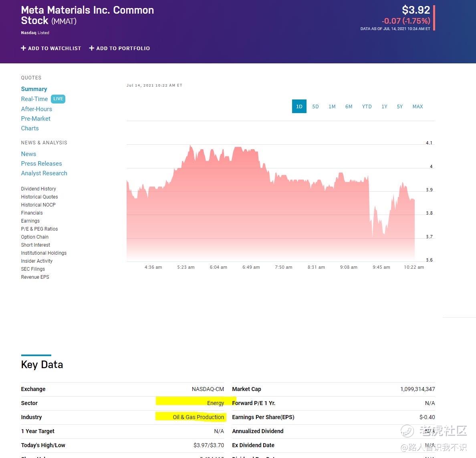476x458 pixels.
Task: Open Analyst Research
Action: pos(44,173)
